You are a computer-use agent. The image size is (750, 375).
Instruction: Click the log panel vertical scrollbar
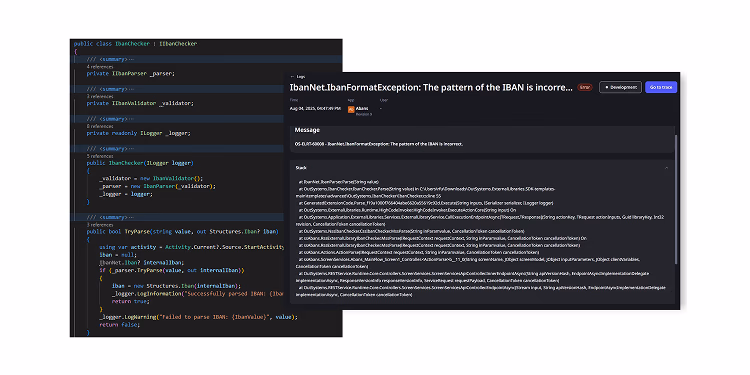676,199
